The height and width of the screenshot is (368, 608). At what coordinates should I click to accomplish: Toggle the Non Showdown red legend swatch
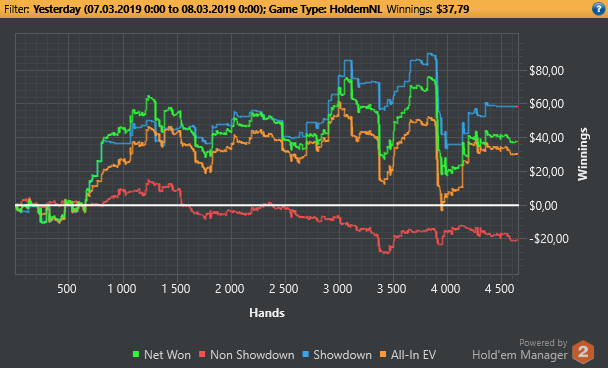pos(202,354)
